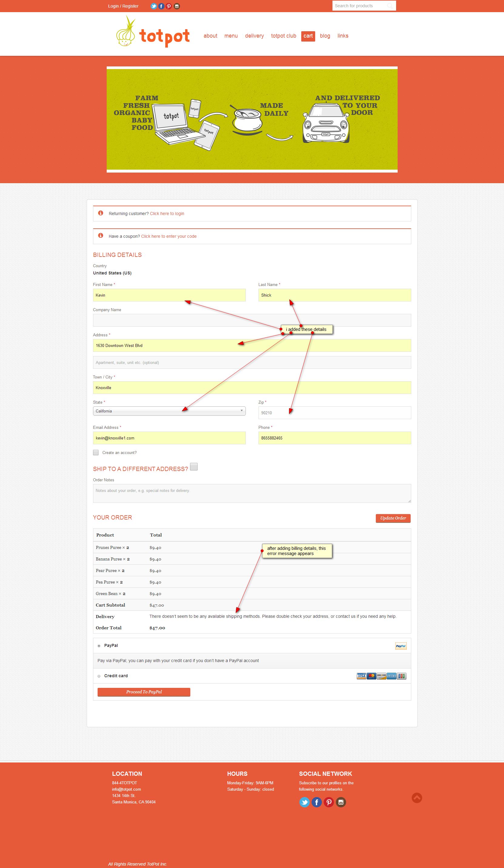Open the footer Twitter icon
Screen dimensions: 504x868
click(x=305, y=802)
